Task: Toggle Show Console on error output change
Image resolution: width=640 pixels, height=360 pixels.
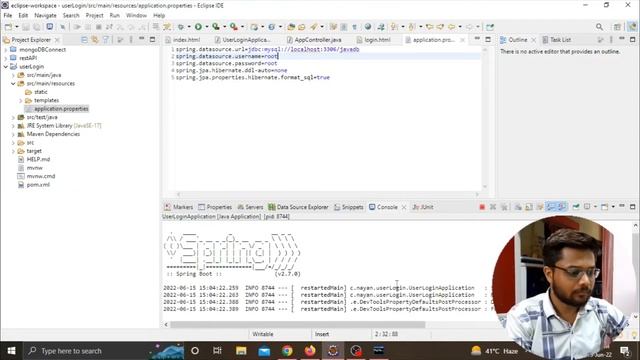Action: tap(562, 207)
